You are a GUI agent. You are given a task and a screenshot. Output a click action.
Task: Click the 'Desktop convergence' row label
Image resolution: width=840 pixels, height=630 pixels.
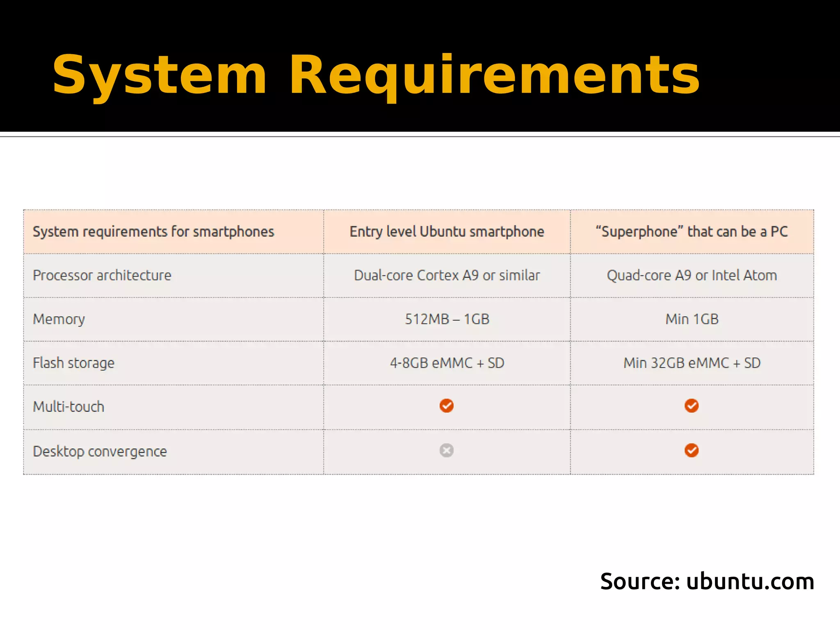[x=100, y=452]
